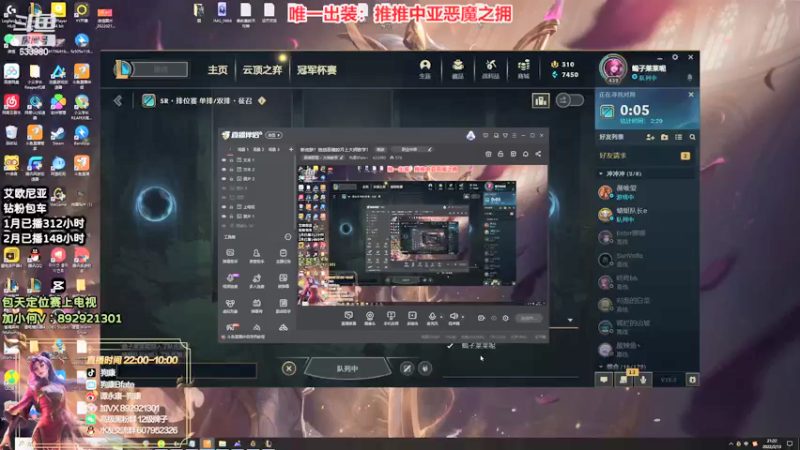Switch to the 云顶之弈 tab
800x450 pixels.
click(x=262, y=70)
